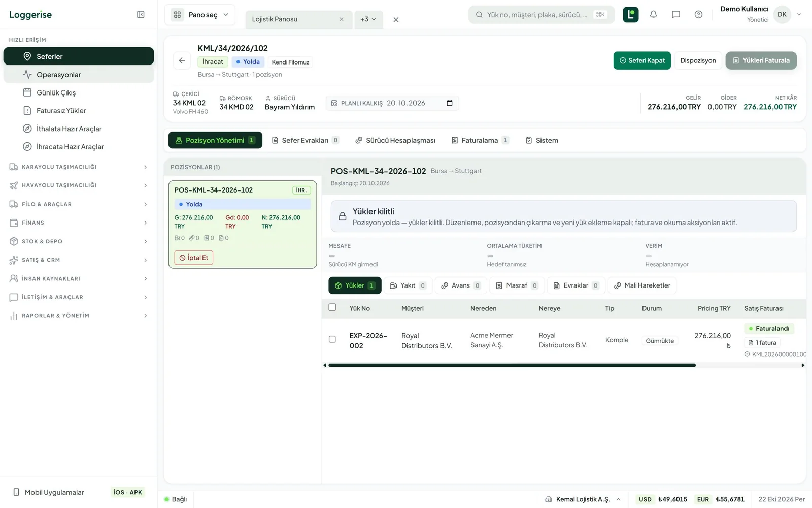Screen dimensions: 812x508
Task: Click Yükleri Faturala button
Action: pos(761,60)
